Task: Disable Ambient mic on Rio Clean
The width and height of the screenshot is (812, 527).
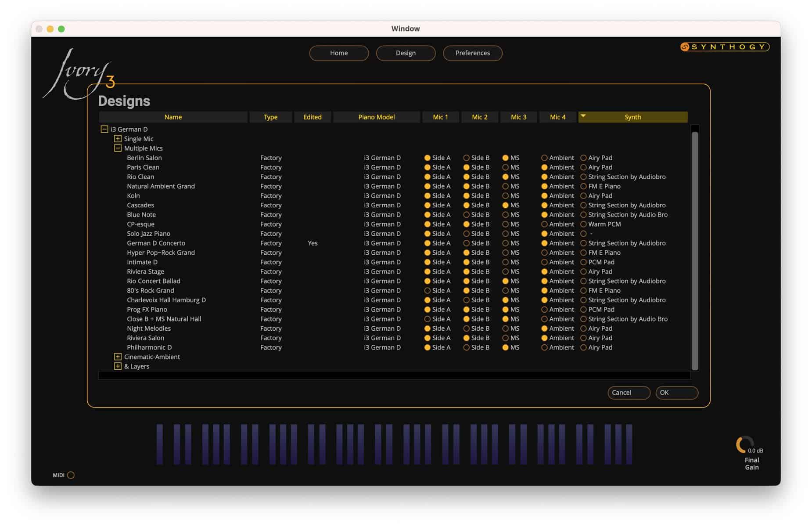Action: pos(544,177)
